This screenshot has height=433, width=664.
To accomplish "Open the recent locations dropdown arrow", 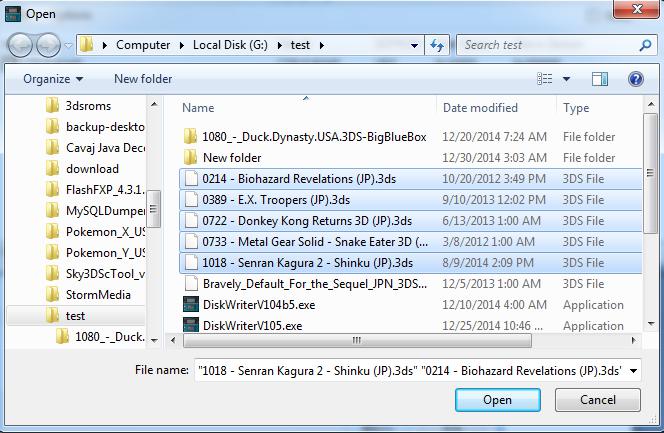I will coord(68,45).
